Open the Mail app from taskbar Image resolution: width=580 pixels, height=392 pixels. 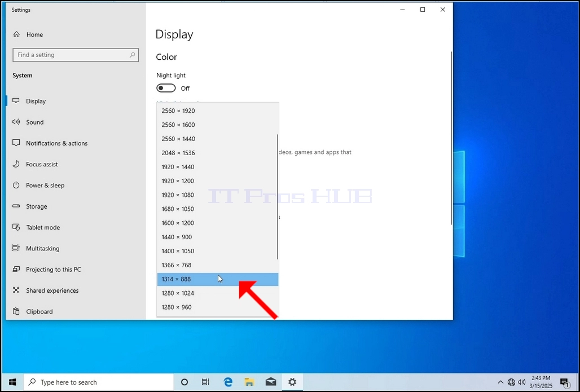tap(271, 382)
